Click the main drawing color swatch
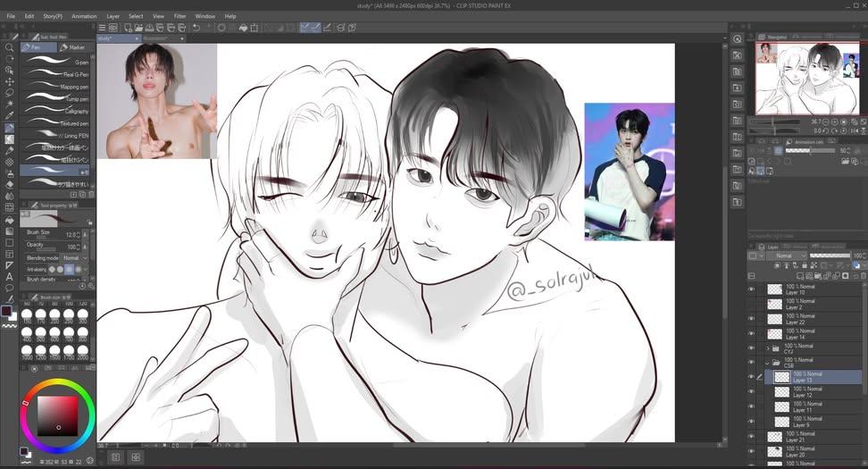The image size is (868, 469). (x=5, y=311)
